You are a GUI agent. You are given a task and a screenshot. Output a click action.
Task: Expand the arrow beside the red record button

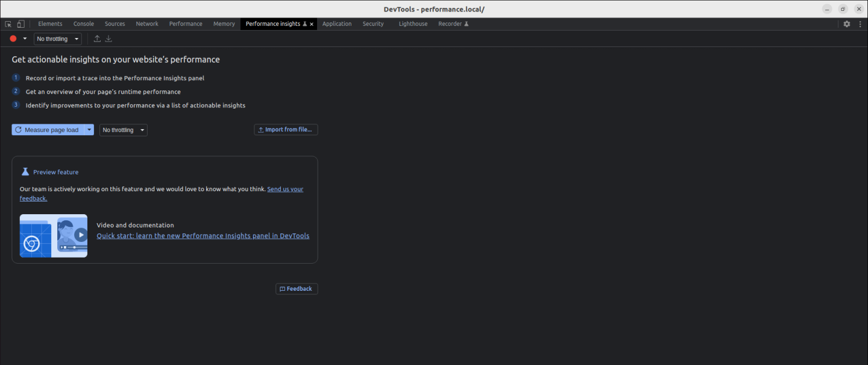[x=25, y=39]
